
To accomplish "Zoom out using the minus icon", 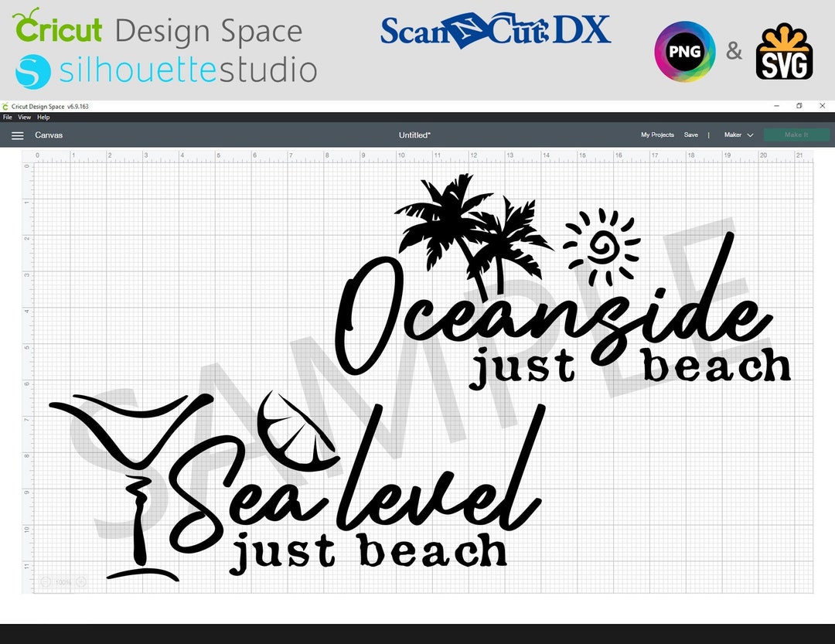I will pyautogui.click(x=46, y=581).
